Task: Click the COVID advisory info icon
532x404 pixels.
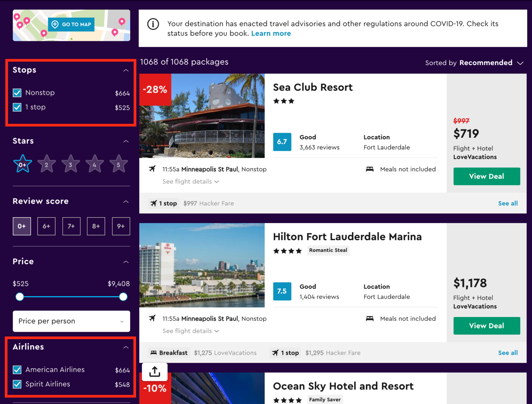Action: pos(153,24)
